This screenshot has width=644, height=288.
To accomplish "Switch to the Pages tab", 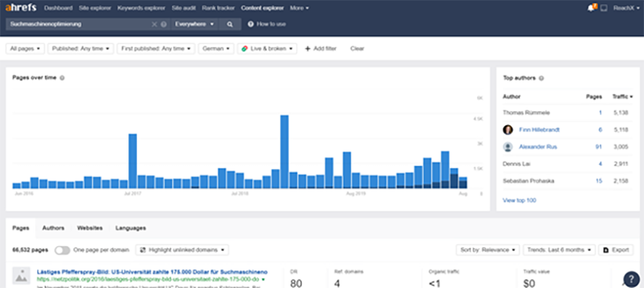I will 20,228.
